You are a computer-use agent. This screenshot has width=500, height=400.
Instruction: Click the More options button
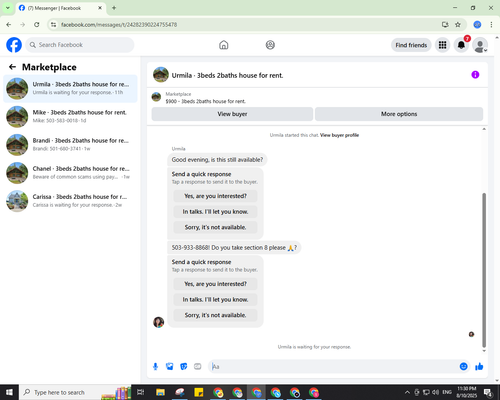[x=399, y=114]
